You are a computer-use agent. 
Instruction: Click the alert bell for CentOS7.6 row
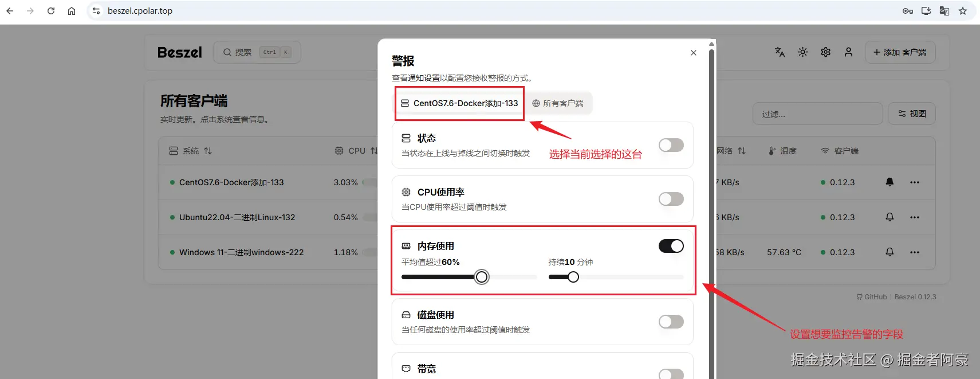[x=890, y=182]
